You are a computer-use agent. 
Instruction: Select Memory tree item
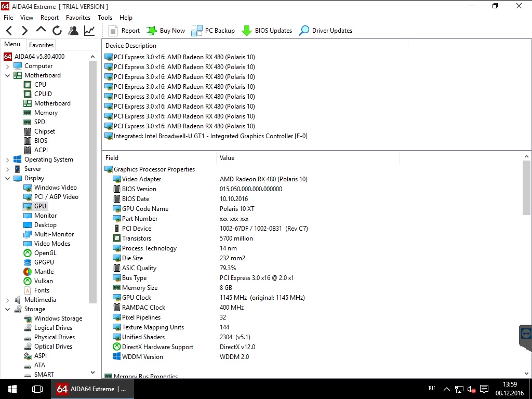pyautogui.click(x=46, y=113)
